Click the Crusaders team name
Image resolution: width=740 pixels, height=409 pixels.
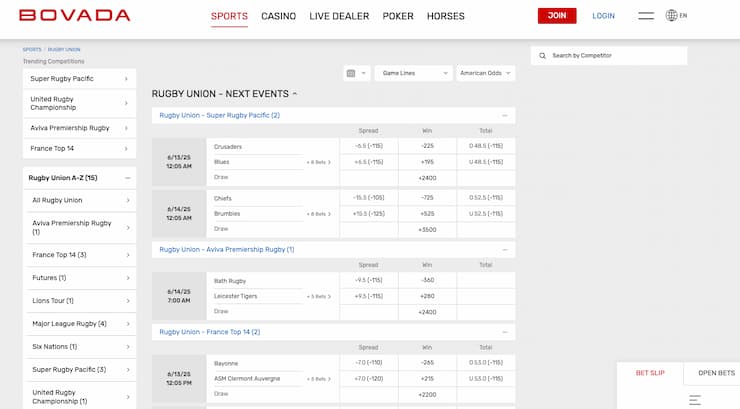228,147
